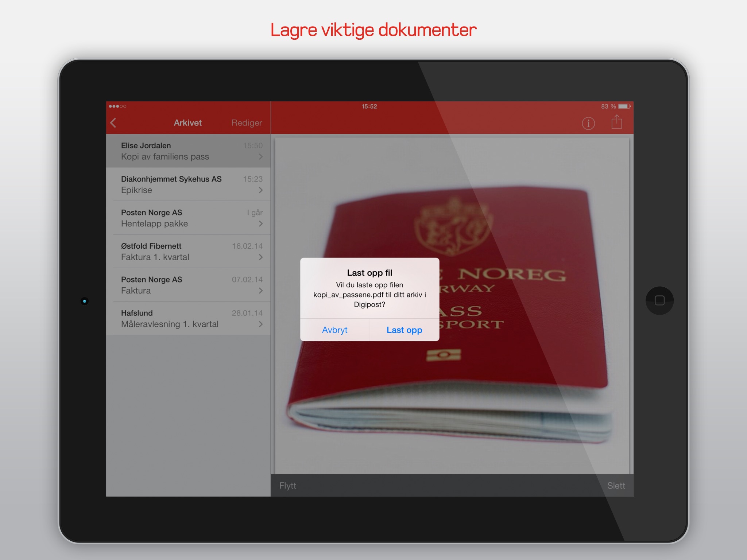Image resolution: width=747 pixels, height=560 pixels.
Task: Open Østfold Fibernett Faktura chevron
Action: pos(260,257)
